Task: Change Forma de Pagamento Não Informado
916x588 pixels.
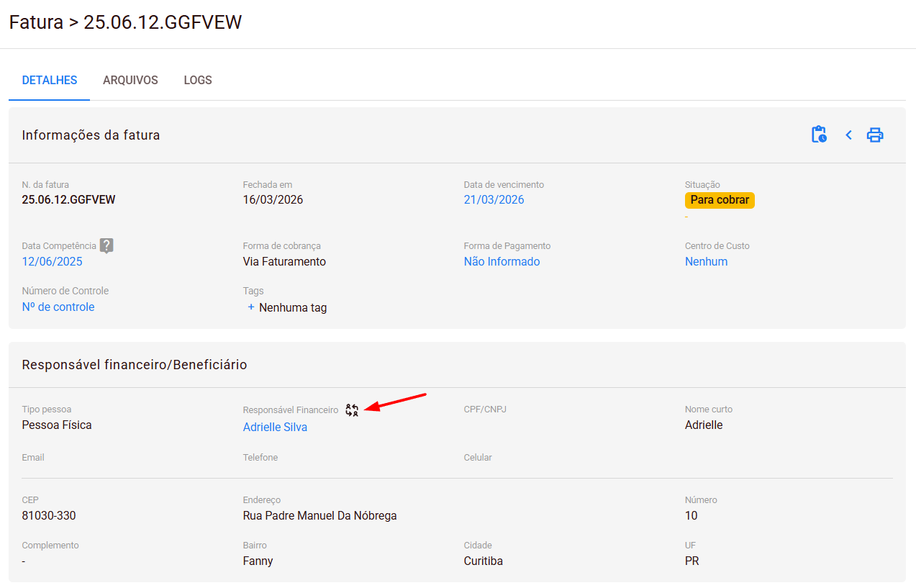Action: coord(502,262)
